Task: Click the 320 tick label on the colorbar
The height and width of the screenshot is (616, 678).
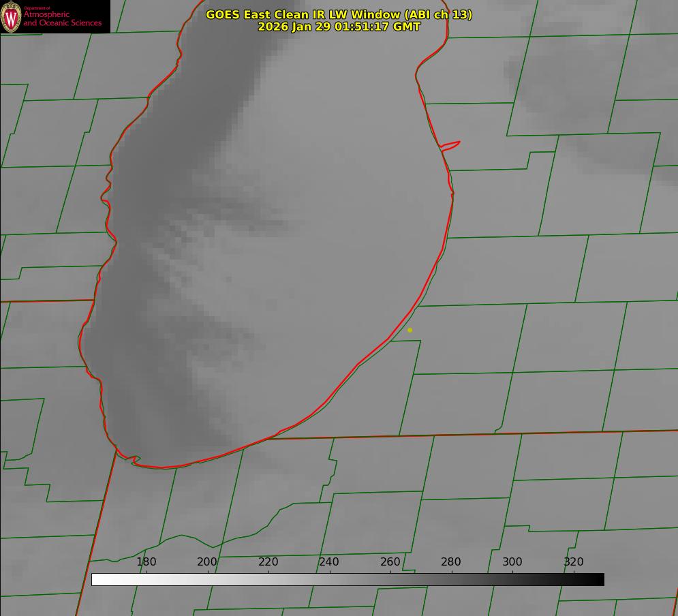Action: (574, 561)
